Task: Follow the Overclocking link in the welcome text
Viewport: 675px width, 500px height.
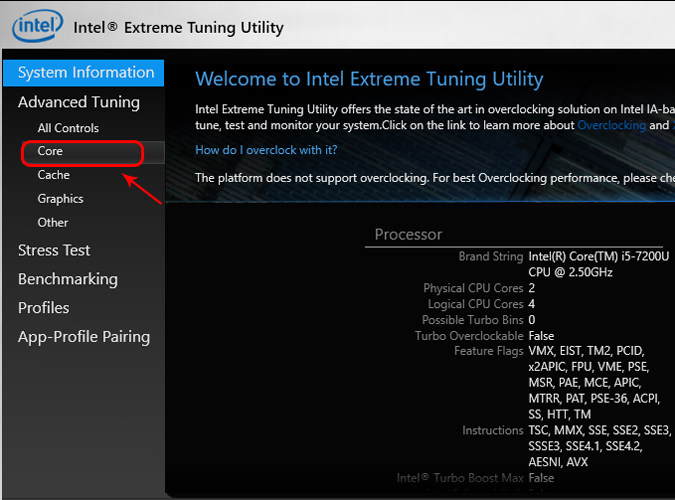Action: coord(611,125)
